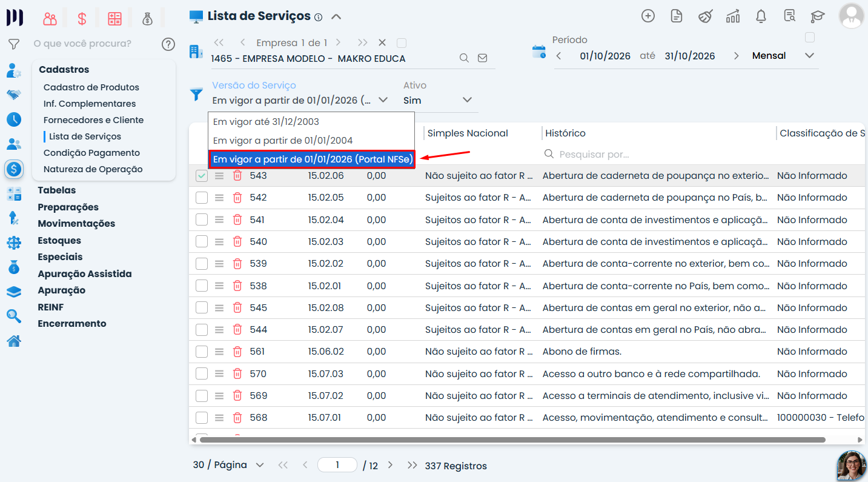
Task: Select Em vigor a partir de 01/01/2026 (Portal NFSe)
Action: [312, 159]
